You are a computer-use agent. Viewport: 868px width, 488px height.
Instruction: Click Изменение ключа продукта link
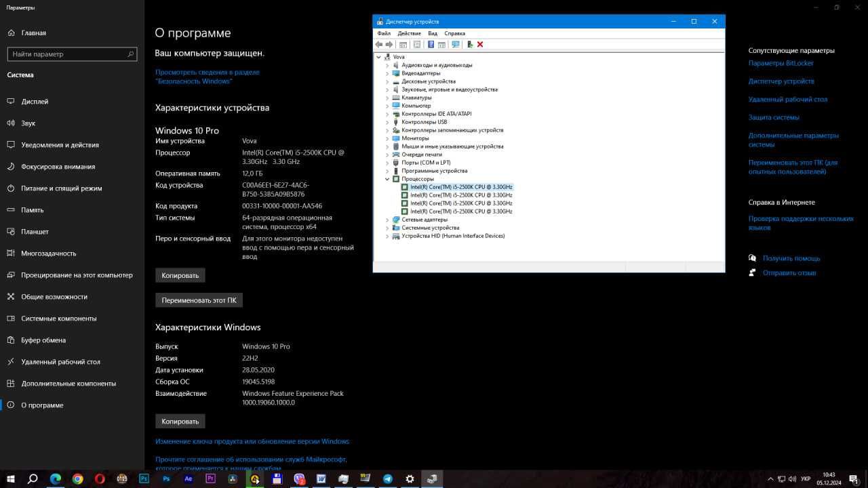click(252, 441)
